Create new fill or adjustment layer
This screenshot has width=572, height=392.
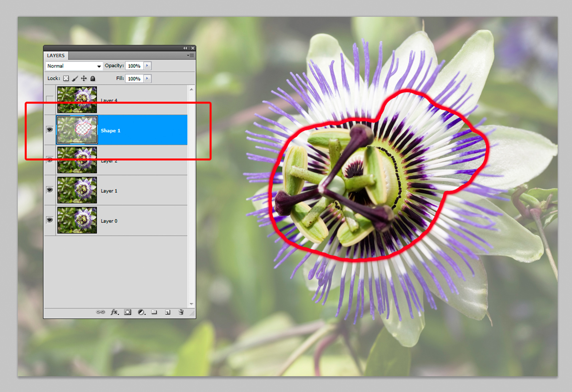point(141,312)
